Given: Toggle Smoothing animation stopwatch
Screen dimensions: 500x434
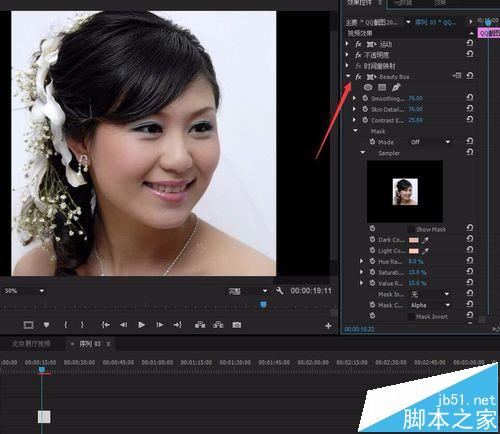Looking at the screenshot, I should click(x=365, y=98).
